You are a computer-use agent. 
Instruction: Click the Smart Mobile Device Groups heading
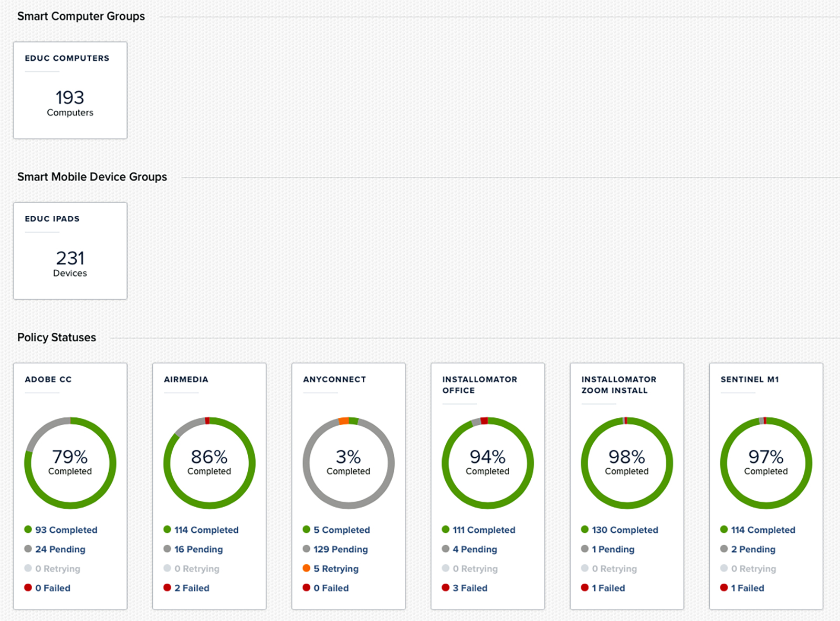click(x=92, y=177)
